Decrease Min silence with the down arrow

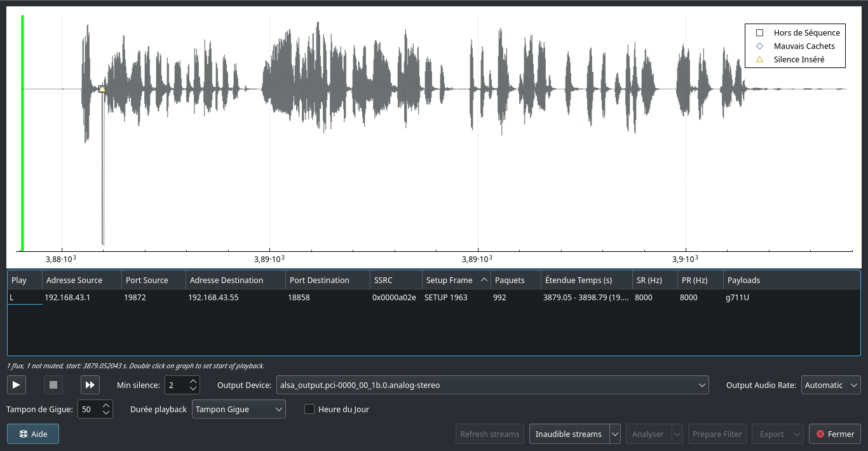[193, 389]
